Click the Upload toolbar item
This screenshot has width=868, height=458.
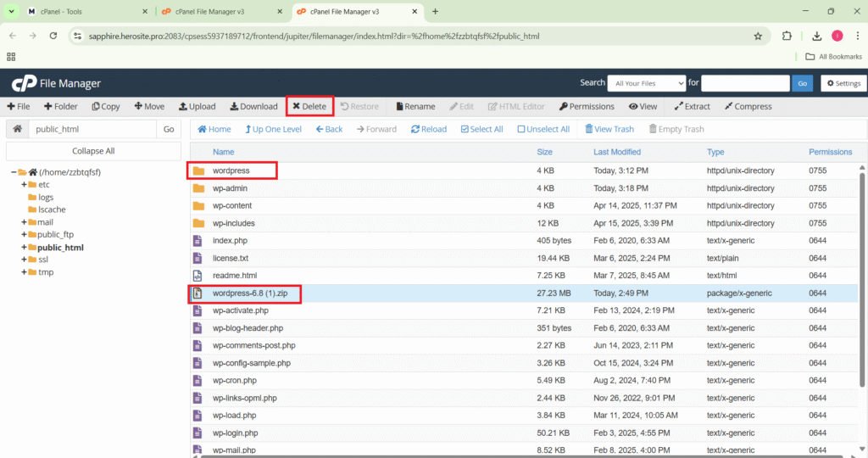click(x=197, y=106)
